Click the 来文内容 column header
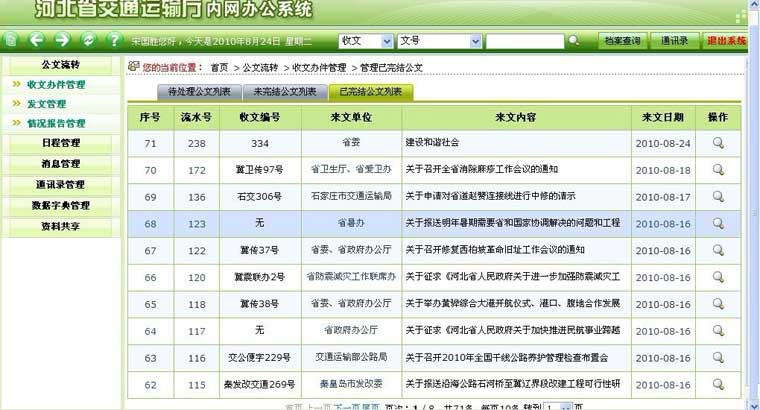The image size is (760, 410). pos(516,117)
